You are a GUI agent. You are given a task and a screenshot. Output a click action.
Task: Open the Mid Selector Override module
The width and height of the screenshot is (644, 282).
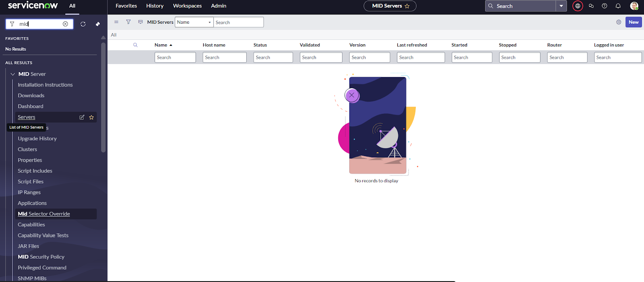[x=44, y=214]
